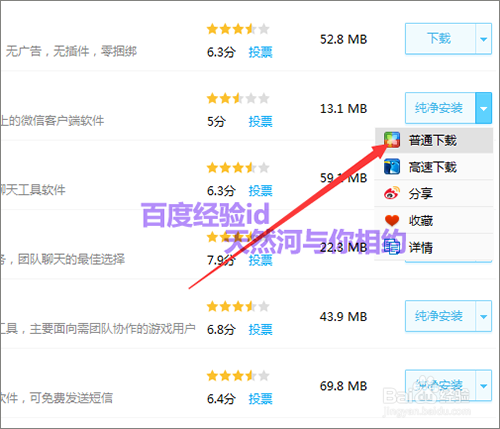Click the 52.8 MB size text
The width and height of the screenshot is (500, 429).
click(x=343, y=39)
